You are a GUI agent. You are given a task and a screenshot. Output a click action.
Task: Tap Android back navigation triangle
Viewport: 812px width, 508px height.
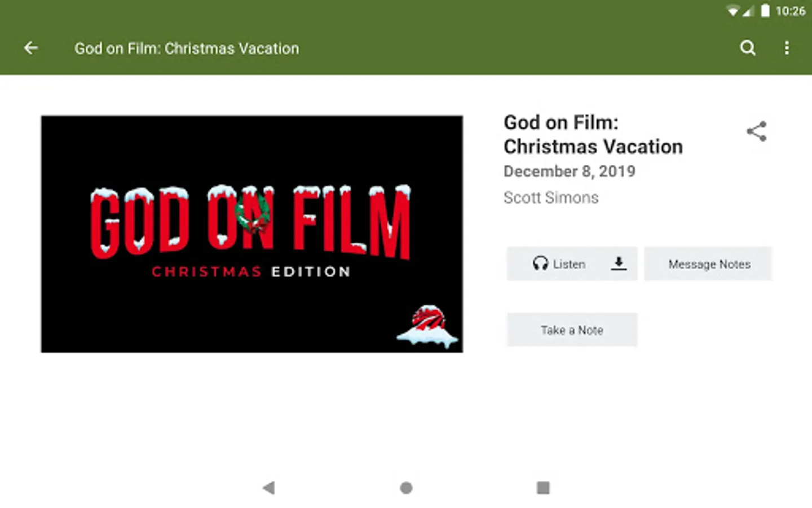point(269,488)
